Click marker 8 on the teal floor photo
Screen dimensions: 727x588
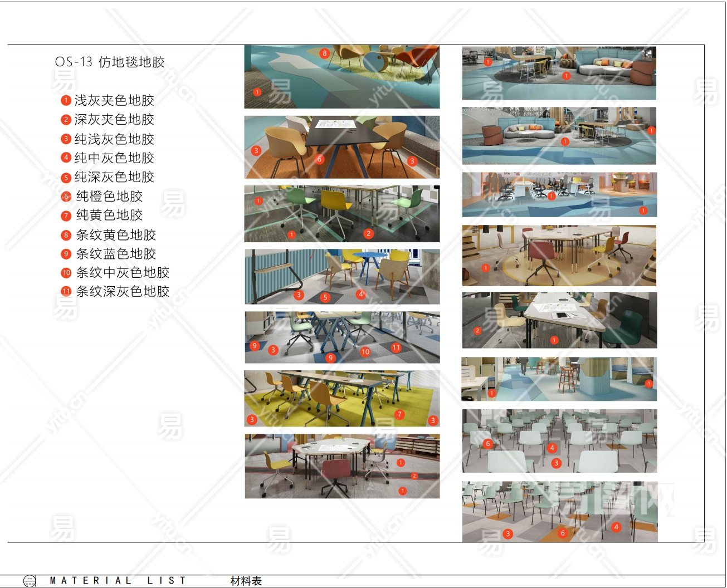tap(324, 53)
